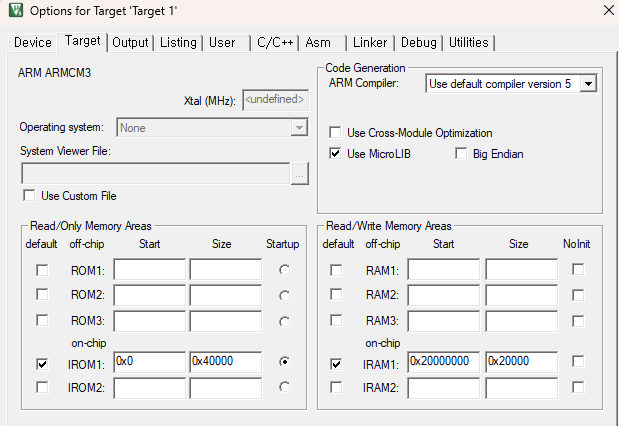Open the Output tab
This screenshot has width=619, height=426.
tap(130, 42)
